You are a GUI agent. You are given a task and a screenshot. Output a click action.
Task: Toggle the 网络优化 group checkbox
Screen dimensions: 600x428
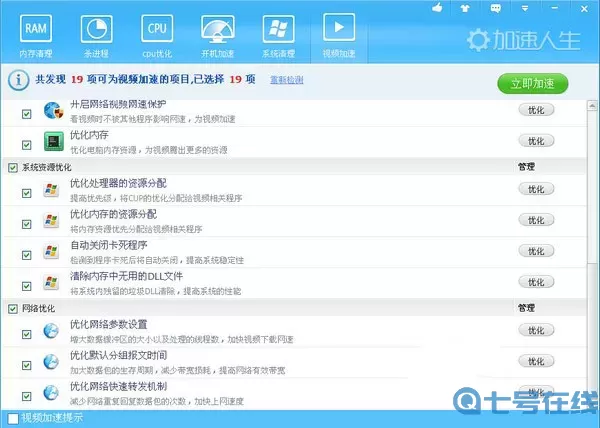(13, 308)
